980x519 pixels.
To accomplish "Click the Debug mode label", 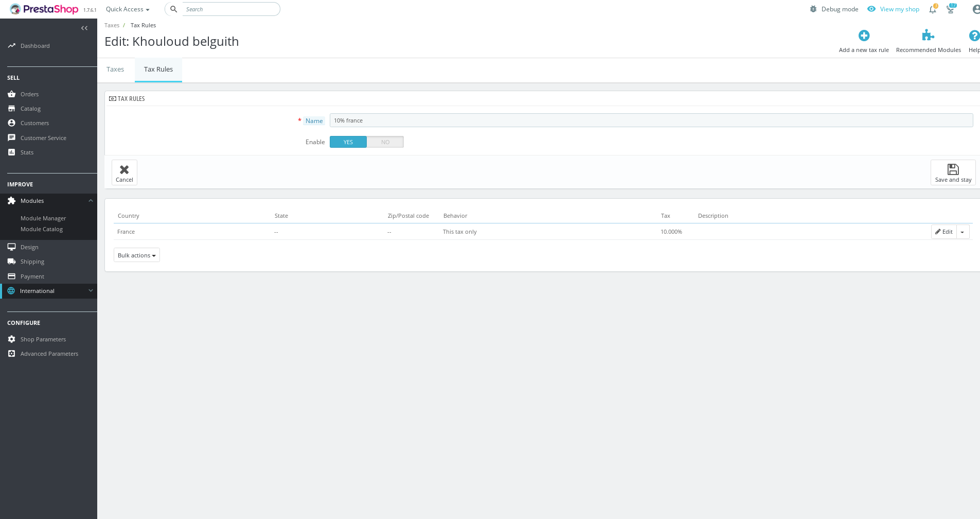I will 840,9.
